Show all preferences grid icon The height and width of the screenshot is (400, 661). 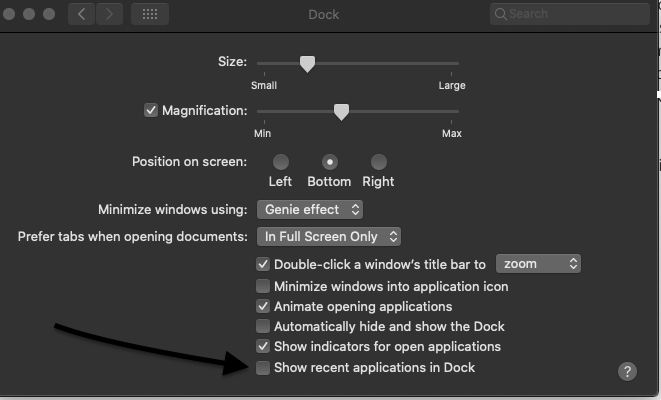coord(149,14)
